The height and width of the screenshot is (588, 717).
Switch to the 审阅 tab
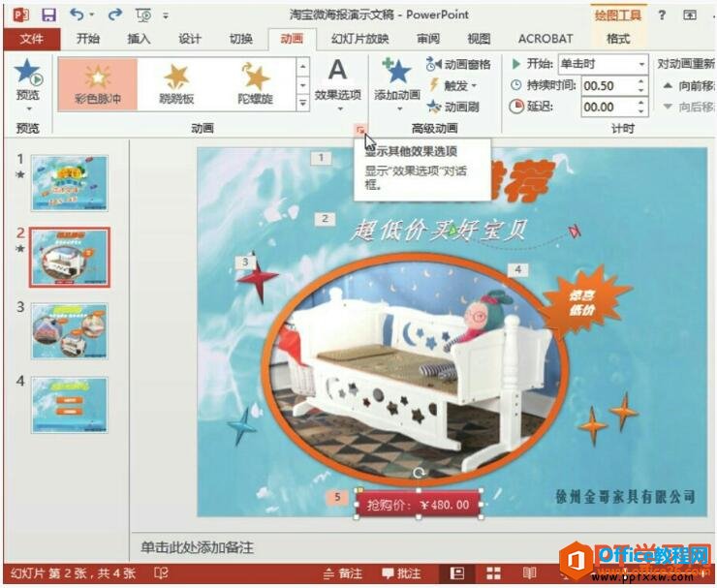[x=428, y=39]
